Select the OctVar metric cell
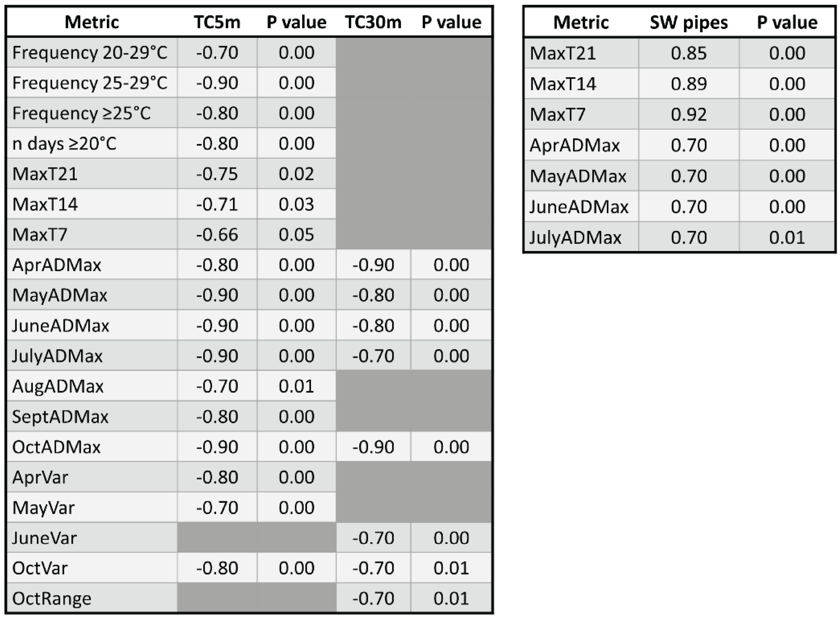840x619 pixels. pos(40,568)
